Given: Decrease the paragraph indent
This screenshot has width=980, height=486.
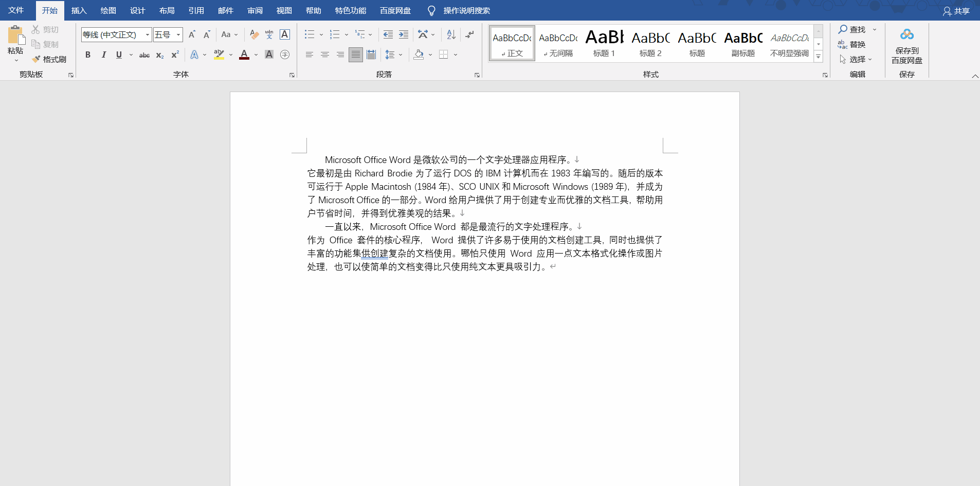Looking at the screenshot, I should point(388,34).
